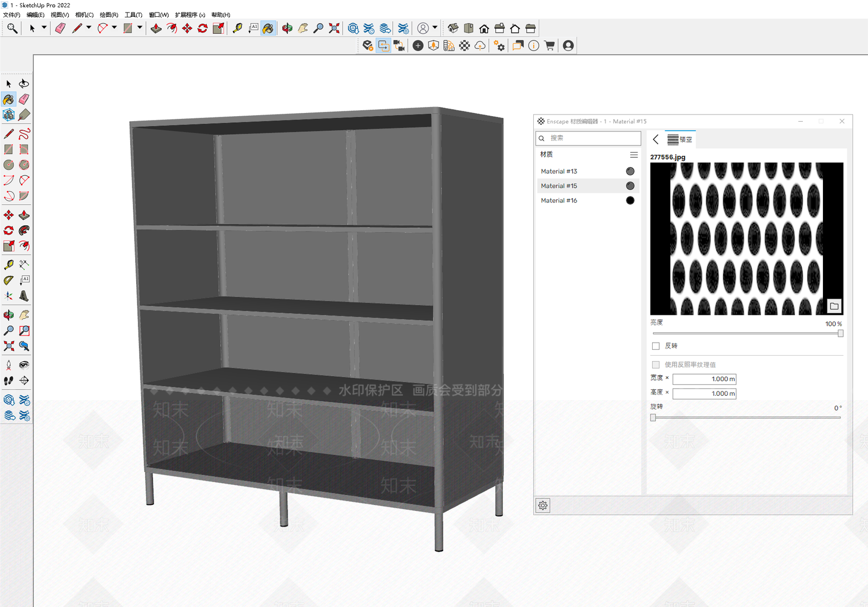Select the Paint Bucket tool in left toolbar
The width and height of the screenshot is (868, 607).
(x=9, y=99)
